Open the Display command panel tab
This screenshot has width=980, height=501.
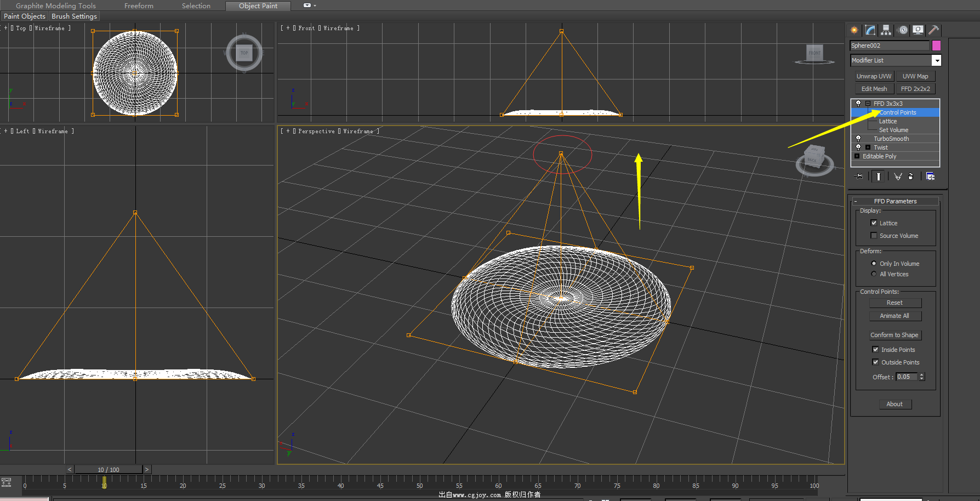918,30
